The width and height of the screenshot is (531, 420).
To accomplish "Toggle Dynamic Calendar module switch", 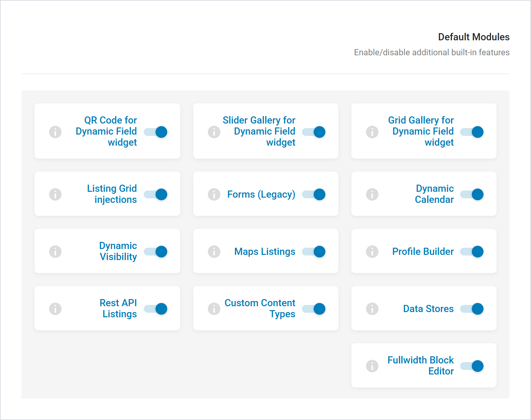I will (472, 194).
